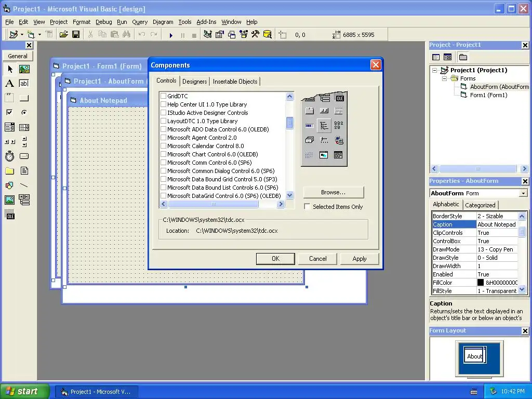Select the Frame control tool

pyautogui.click(x=10, y=98)
